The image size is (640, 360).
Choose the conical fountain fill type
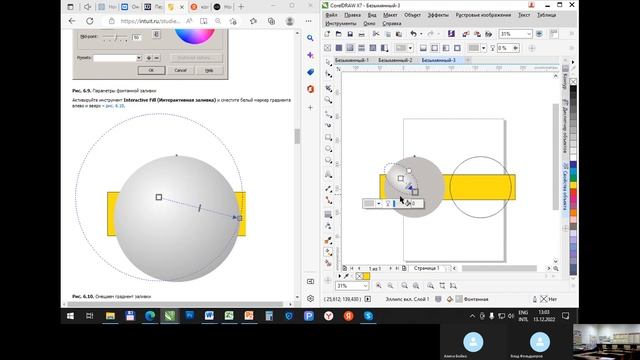tap(446, 48)
